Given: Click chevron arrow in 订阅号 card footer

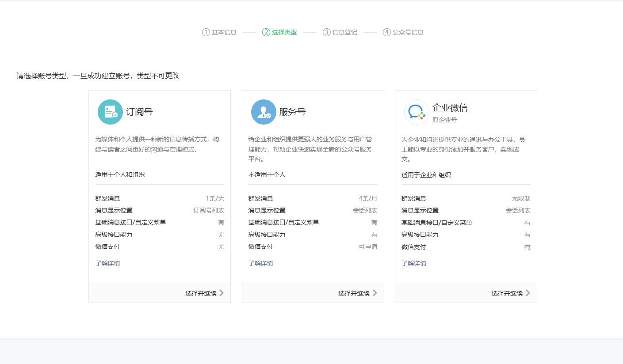Looking at the screenshot, I should tap(222, 293).
